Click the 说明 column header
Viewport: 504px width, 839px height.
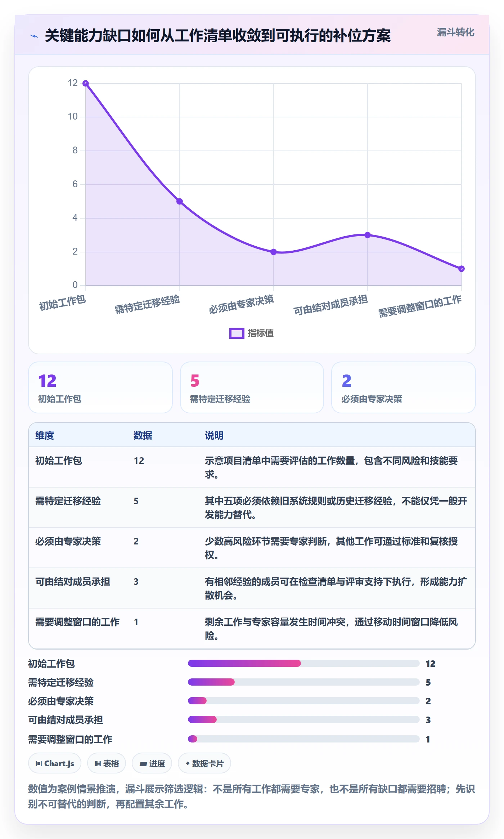pos(214,435)
